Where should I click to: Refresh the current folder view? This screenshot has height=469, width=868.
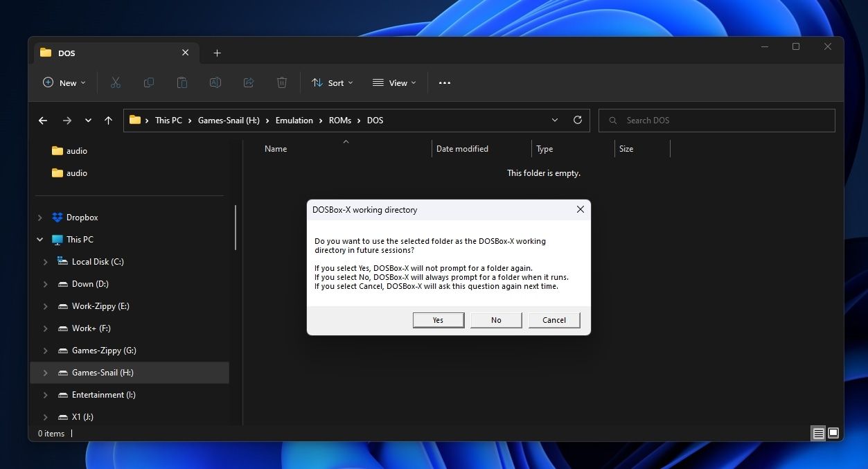click(x=578, y=121)
